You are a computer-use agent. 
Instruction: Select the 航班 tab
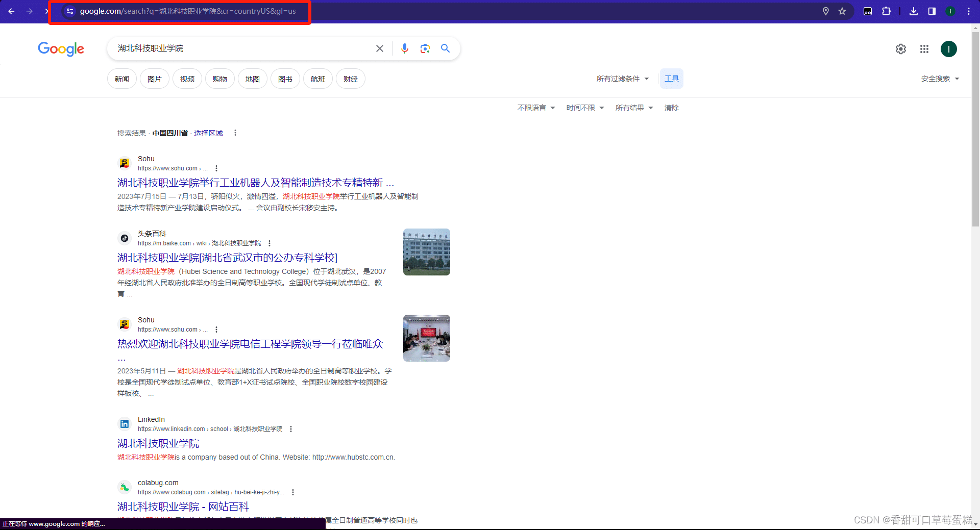pos(318,79)
